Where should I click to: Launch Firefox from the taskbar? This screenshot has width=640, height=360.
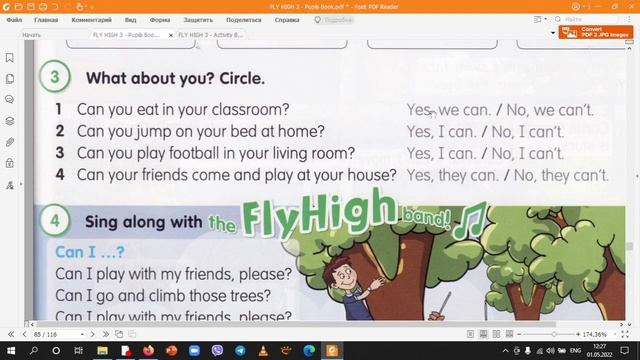tap(149, 351)
